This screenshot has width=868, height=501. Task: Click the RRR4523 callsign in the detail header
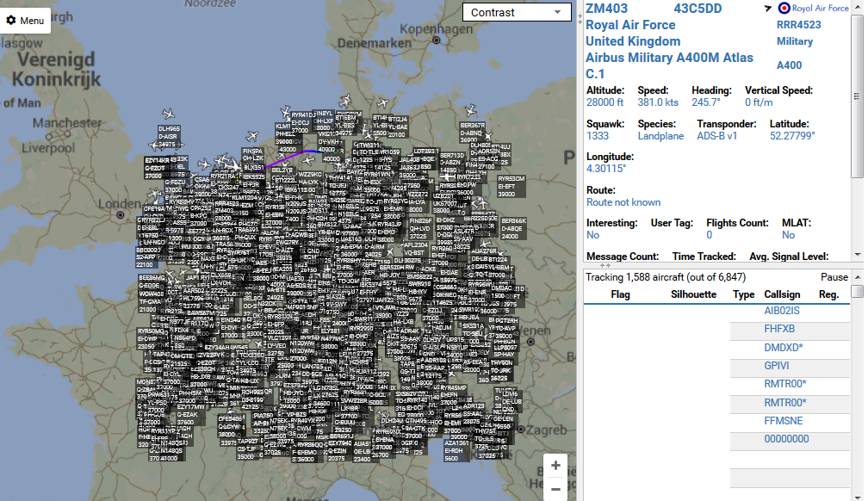(x=799, y=25)
